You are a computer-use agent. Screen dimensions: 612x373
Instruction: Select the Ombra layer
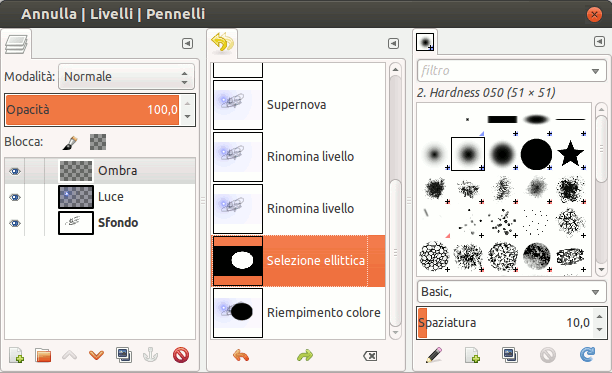(100, 171)
